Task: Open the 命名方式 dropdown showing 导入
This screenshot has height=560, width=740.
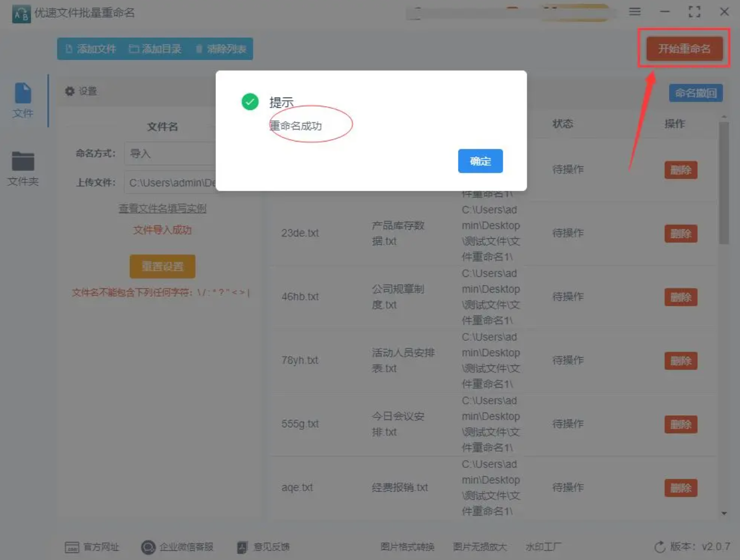Action: pos(170,153)
